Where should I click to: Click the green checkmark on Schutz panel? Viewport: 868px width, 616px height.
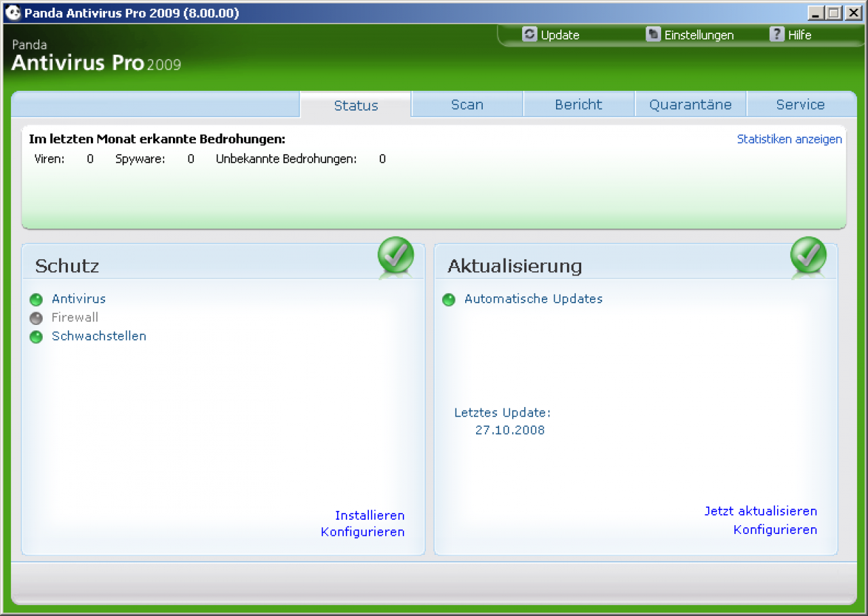[396, 256]
